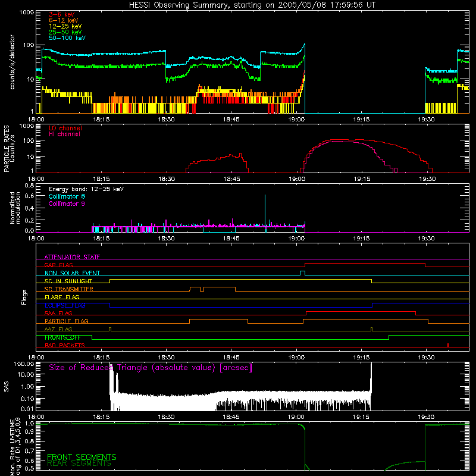The width and height of the screenshot is (476, 476).
Task: Click the ATTENUATOR_STATE flag label
Action: [72, 257]
